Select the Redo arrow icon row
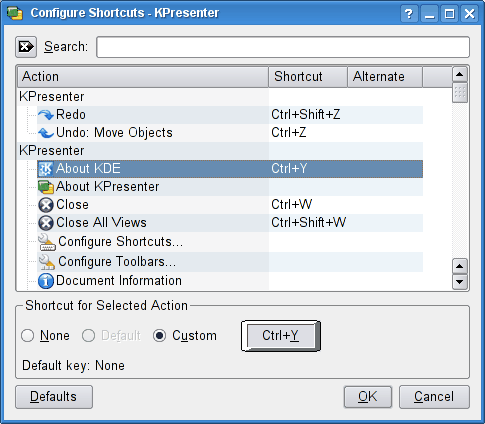 pos(46,115)
